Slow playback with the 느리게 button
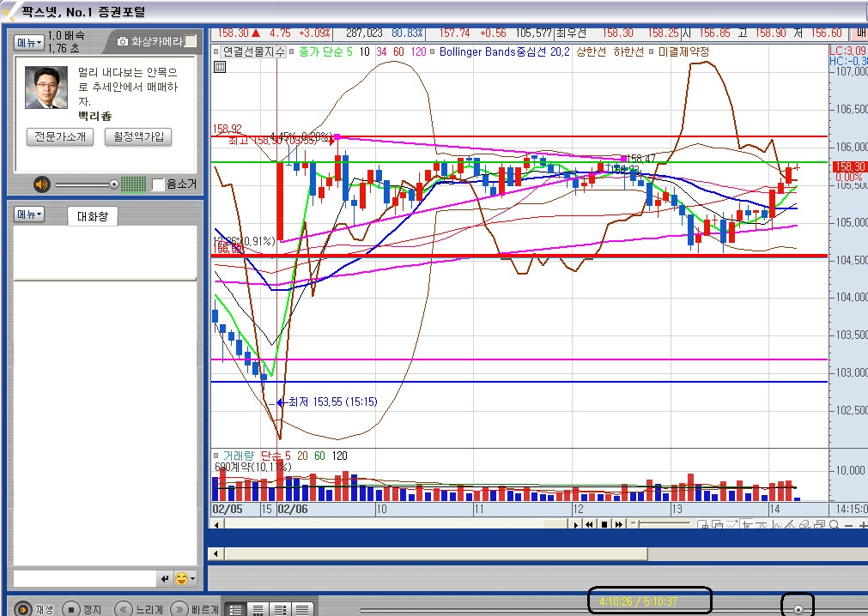The height and width of the screenshot is (616, 868). click(124, 609)
